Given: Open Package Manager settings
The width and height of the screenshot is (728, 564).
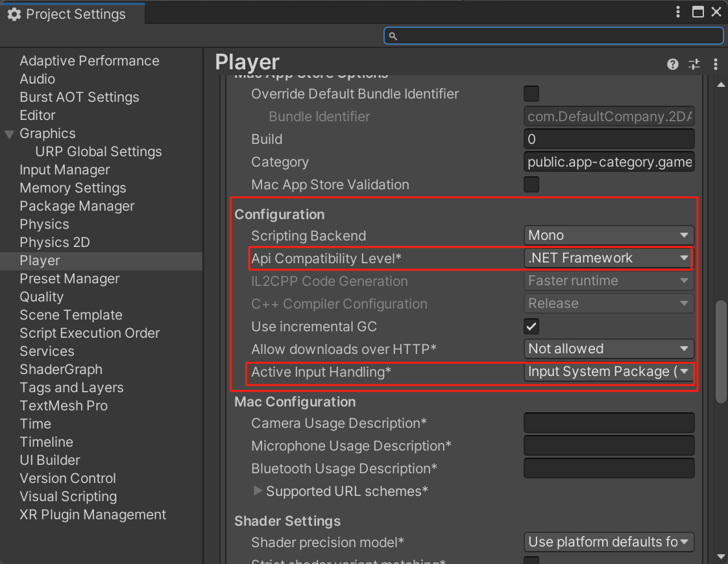Looking at the screenshot, I should pyautogui.click(x=77, y=206).
